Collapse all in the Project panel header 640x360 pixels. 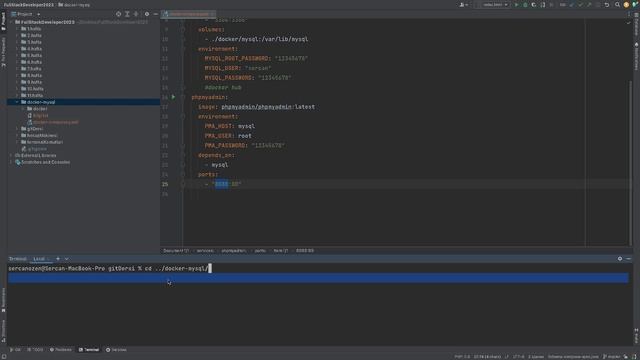click(136, 14)
